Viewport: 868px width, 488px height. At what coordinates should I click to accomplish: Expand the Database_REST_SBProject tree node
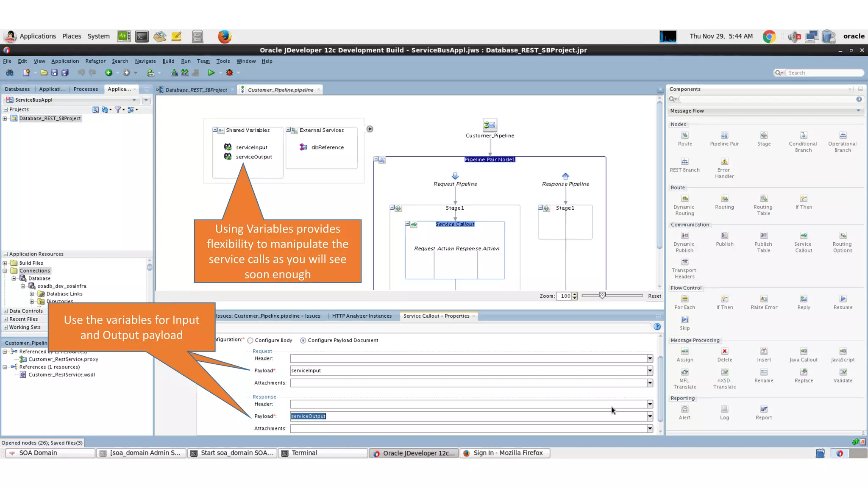(x=5, y=119)
